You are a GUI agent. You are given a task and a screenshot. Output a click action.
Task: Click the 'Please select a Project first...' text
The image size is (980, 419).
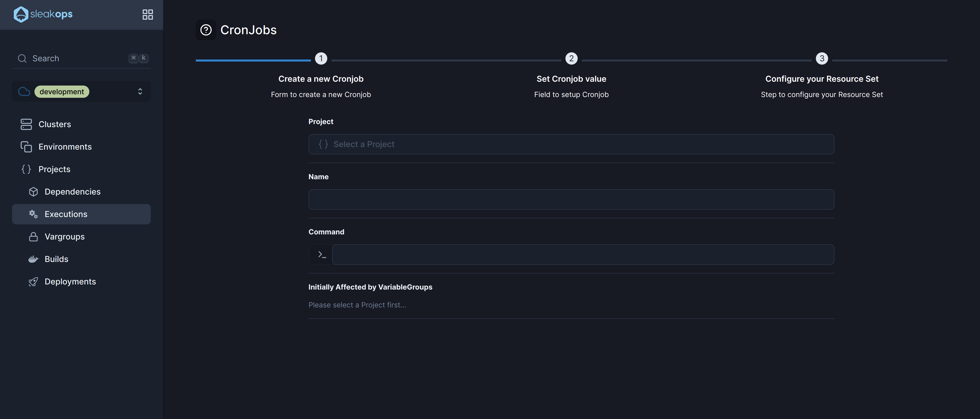357,305
